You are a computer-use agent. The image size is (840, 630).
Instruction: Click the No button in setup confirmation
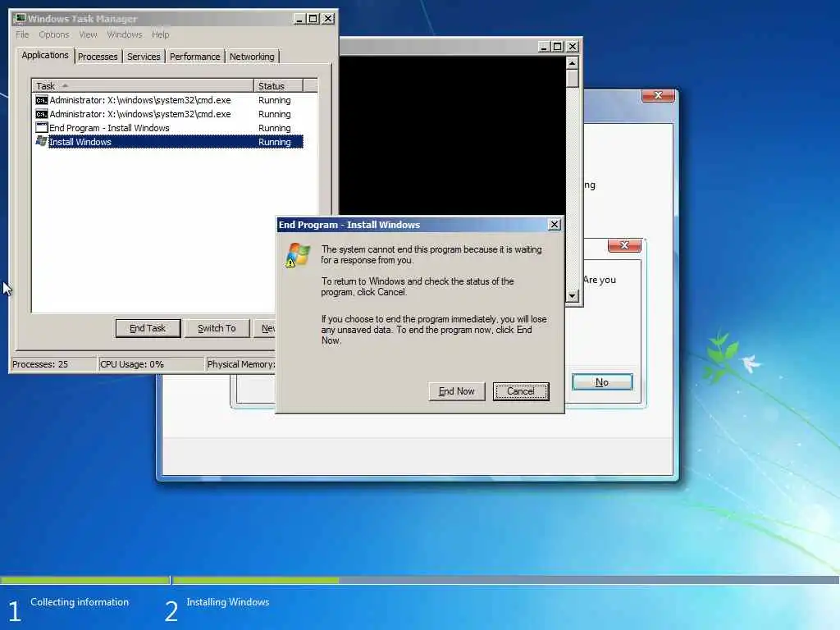[602, 382]
